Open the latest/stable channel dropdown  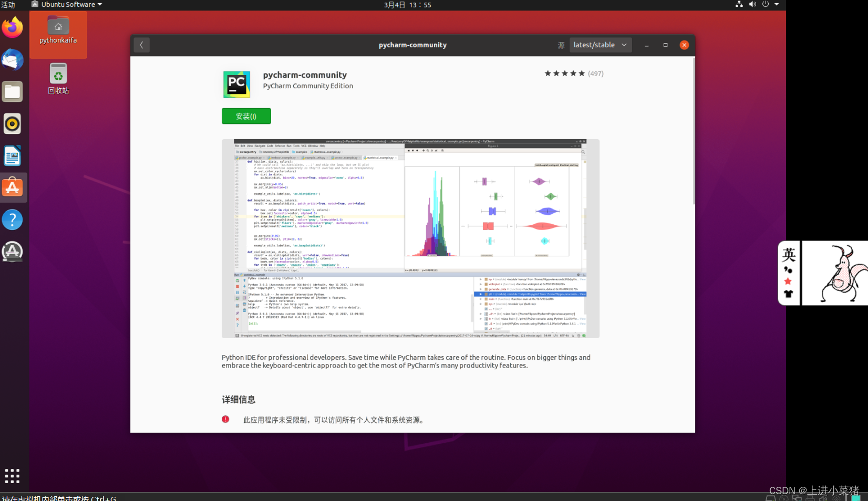point(601,45)
